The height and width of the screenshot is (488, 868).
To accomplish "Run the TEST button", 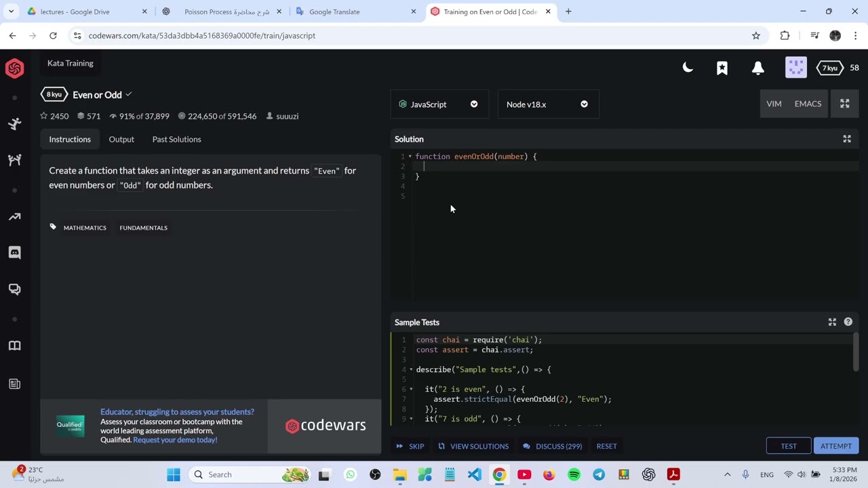I will pos(789,446).
